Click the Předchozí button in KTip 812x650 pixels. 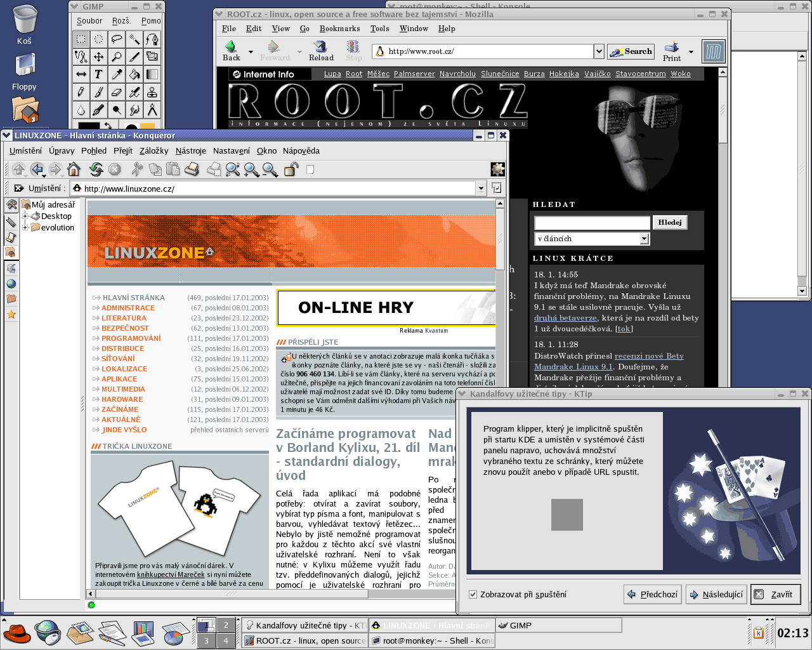coord(653,594)
